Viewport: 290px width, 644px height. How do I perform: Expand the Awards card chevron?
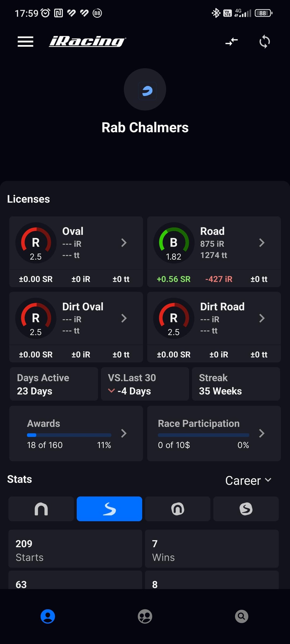(x=124, y=433)
